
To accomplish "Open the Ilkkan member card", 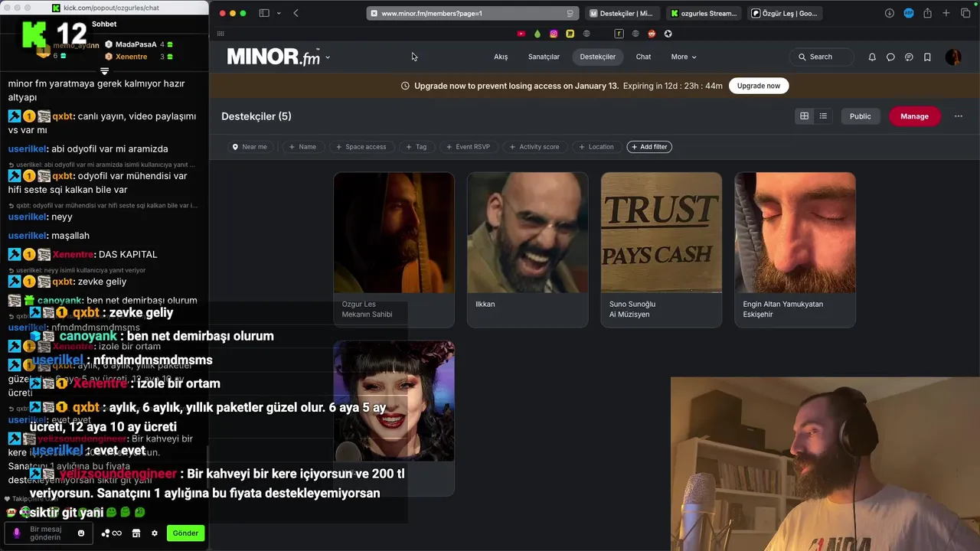I will (x=528, y=249).
